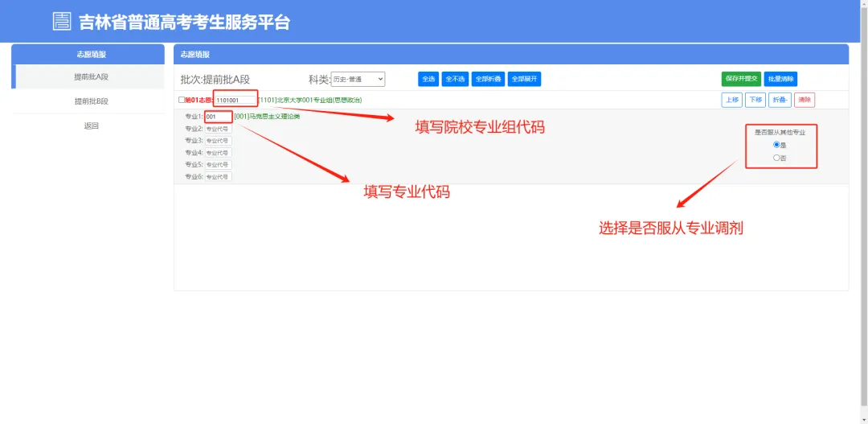This screenshot has width=868, height=424.
Task: Click the 批量清除 button
Action: (780, 79)
